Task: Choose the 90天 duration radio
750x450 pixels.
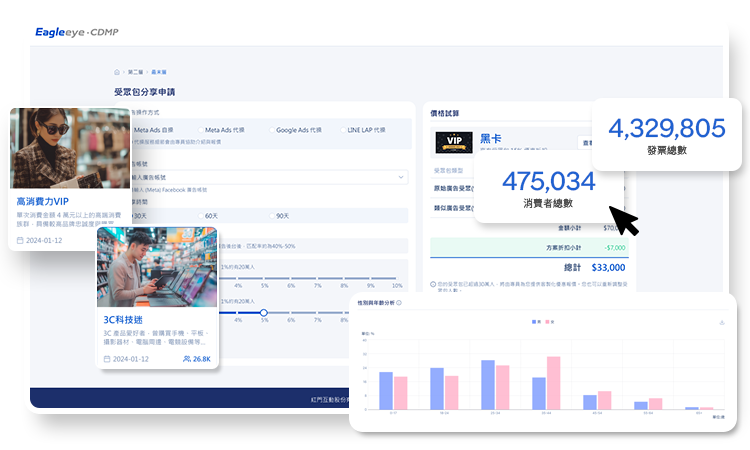Action: [272, 216]
